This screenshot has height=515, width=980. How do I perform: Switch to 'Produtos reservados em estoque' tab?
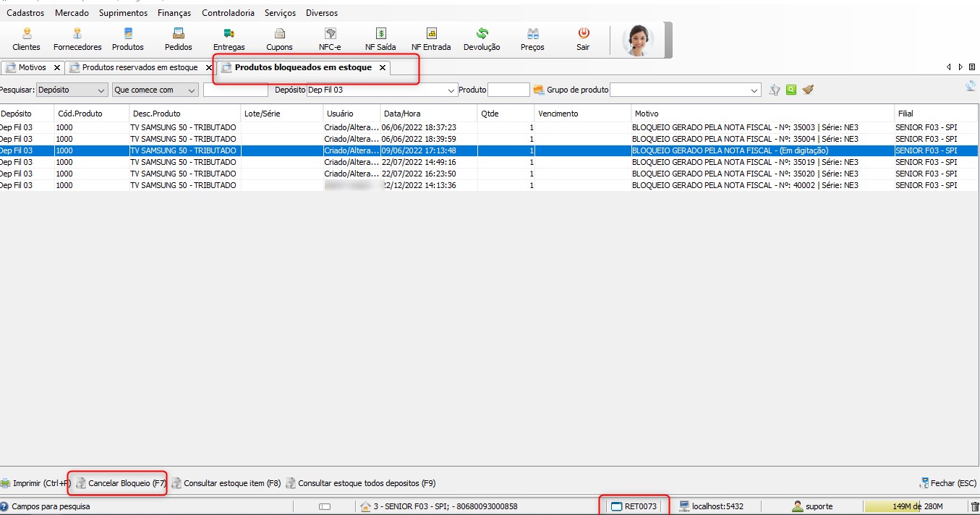coord(140,67)
